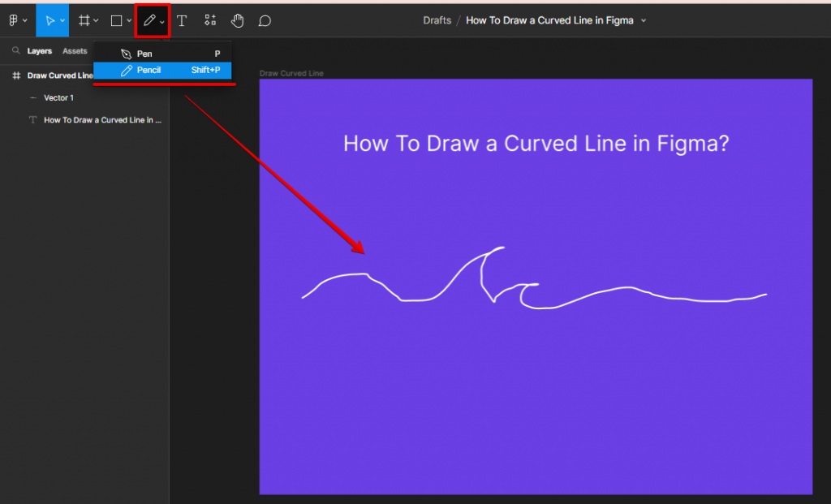This screenshot has height=504, width=831.
Task: Select the Hand tool
Action: pyautogui.click(x=236, y=19)
